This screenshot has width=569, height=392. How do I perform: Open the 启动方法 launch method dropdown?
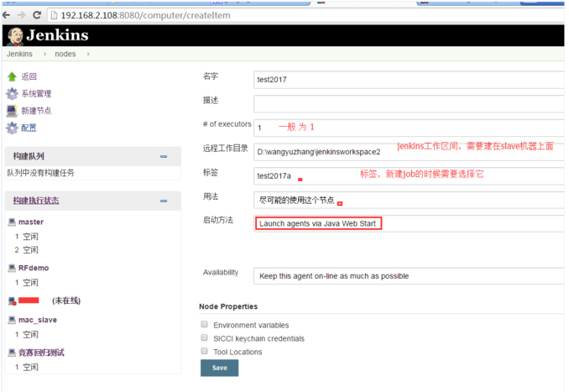click(409, 223)
